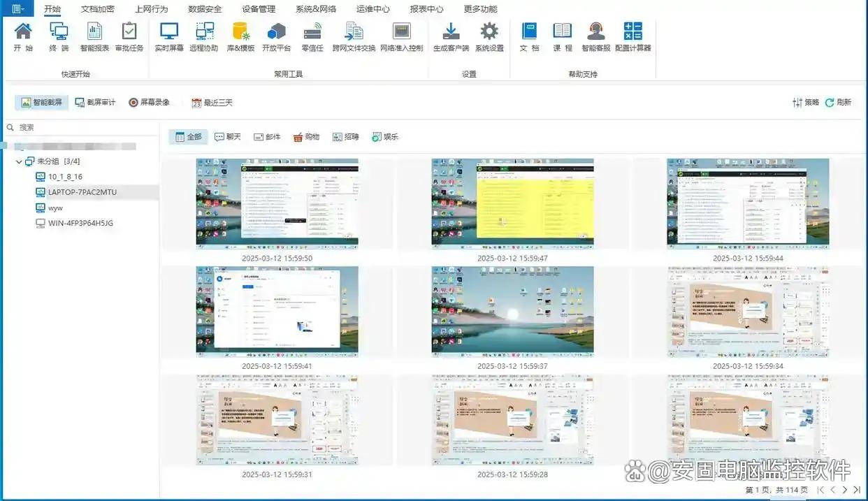The height and width of the screenshot is (501, 868).
Task: Filter screenshots by 购物 shopping
Action: pos(306,137)
